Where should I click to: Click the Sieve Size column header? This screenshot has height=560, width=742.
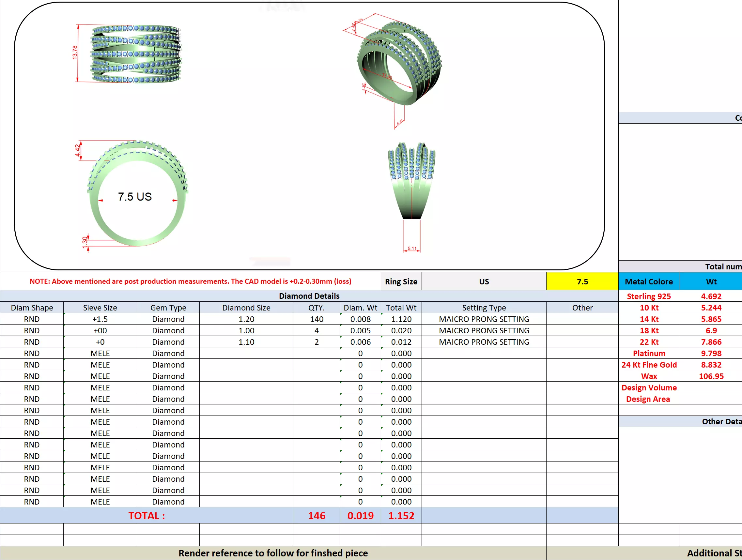point(100,308)
